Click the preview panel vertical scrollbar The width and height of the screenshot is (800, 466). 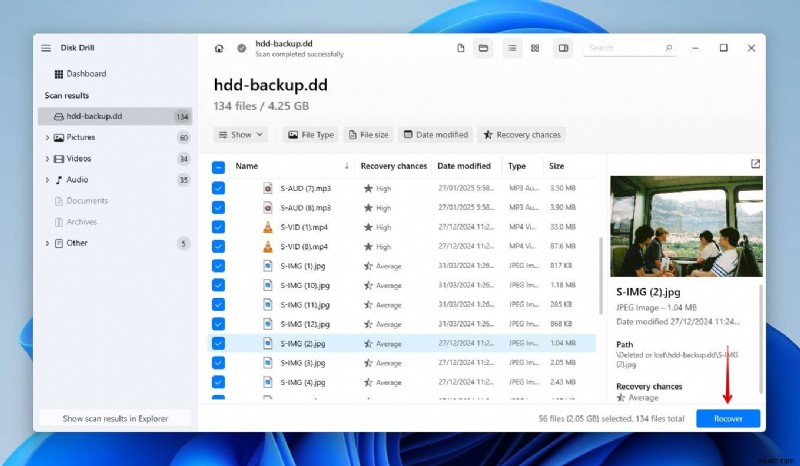pos(761,338)
